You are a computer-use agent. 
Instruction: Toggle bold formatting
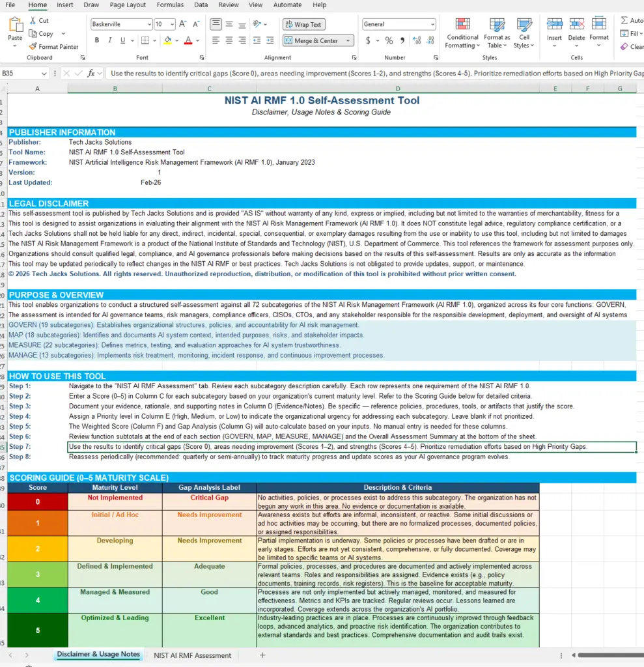coord(96,40)
